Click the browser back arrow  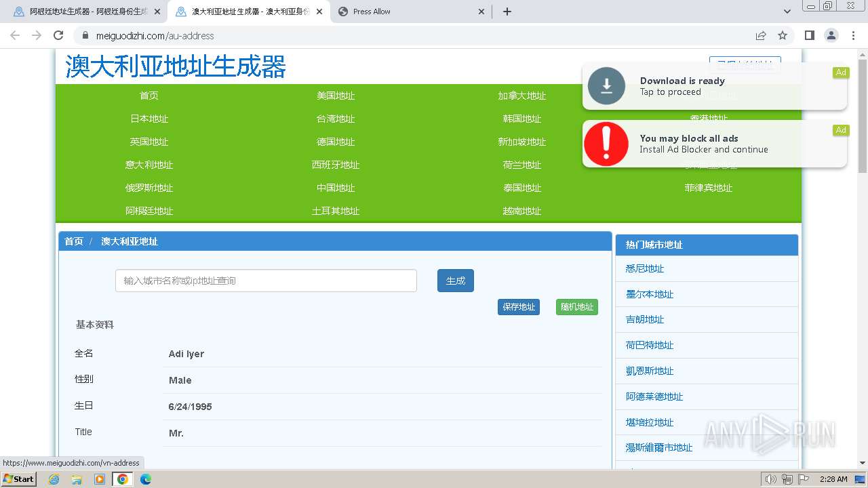pyautogui.click(x=15, y=35)
